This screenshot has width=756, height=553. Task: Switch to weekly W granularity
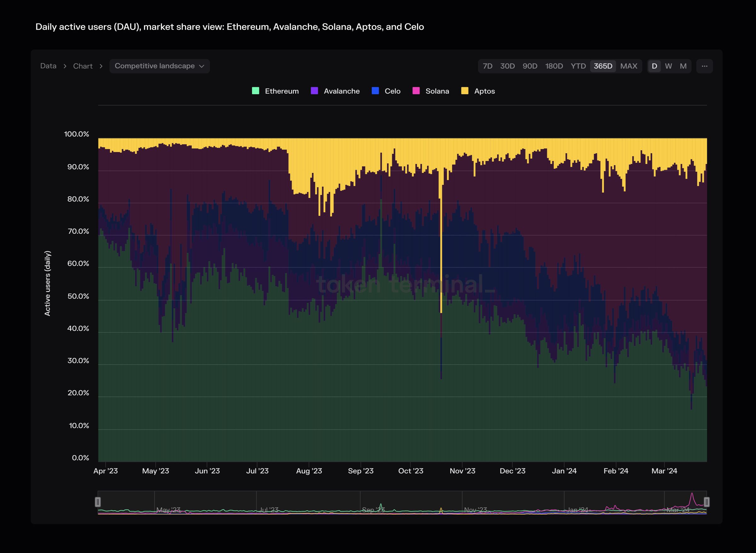pos(668,66)
